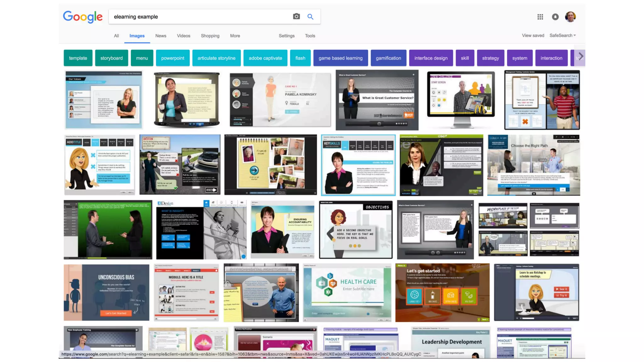The height and width of the screenshot is (362, 644).
Task: Select the articulate storyline chip
Action: tap(216, 58)
